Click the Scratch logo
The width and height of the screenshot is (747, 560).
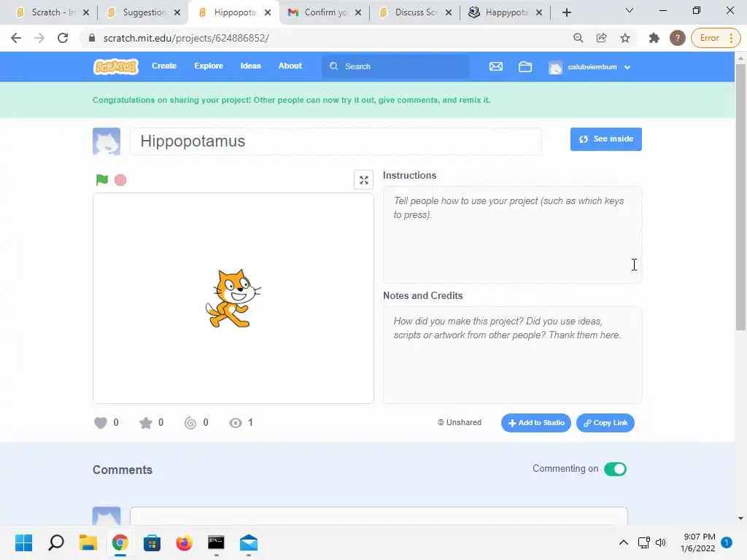click(116, 66)
